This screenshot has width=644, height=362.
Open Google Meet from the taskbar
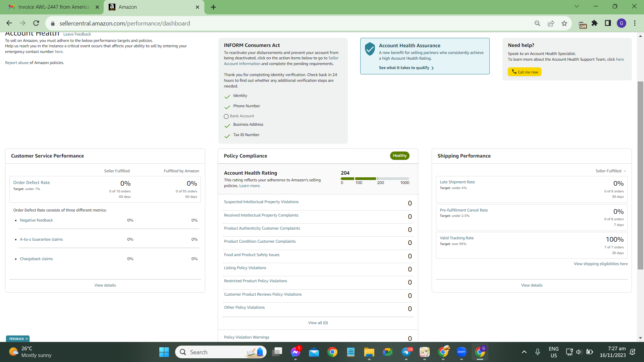tap(388, 352)
